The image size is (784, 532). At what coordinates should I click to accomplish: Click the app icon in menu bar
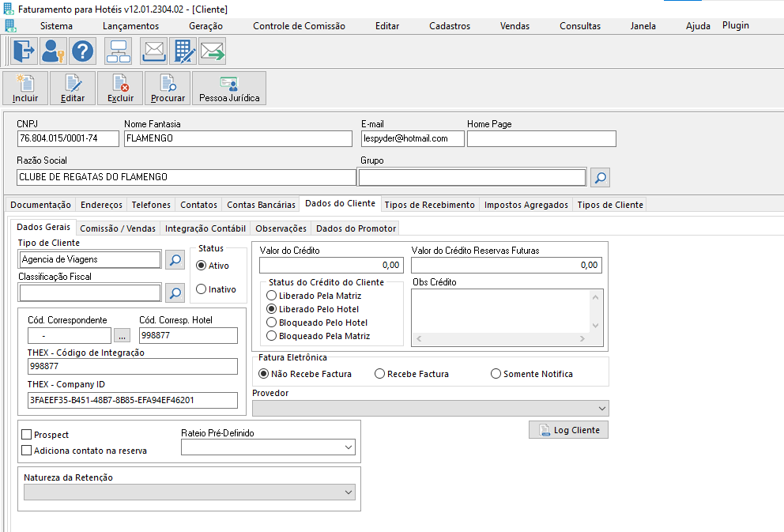10,26
